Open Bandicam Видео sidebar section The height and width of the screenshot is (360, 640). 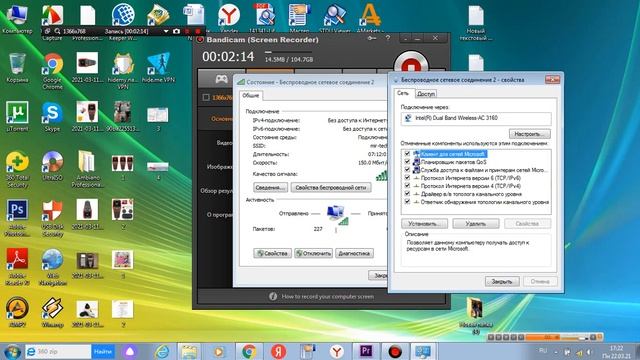(224, 142)
